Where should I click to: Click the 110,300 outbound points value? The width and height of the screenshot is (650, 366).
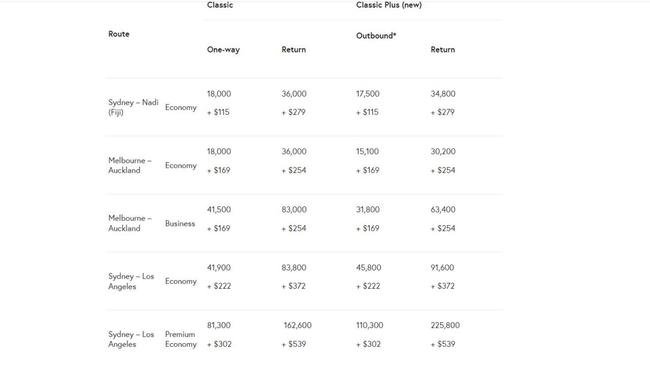[x=369, y=325]
